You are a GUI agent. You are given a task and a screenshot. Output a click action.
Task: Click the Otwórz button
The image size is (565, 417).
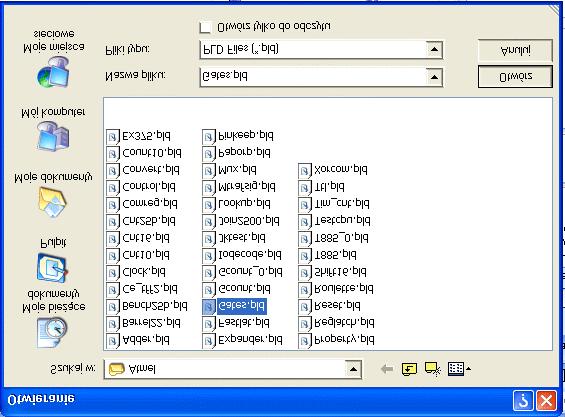[x=515, y=76]
